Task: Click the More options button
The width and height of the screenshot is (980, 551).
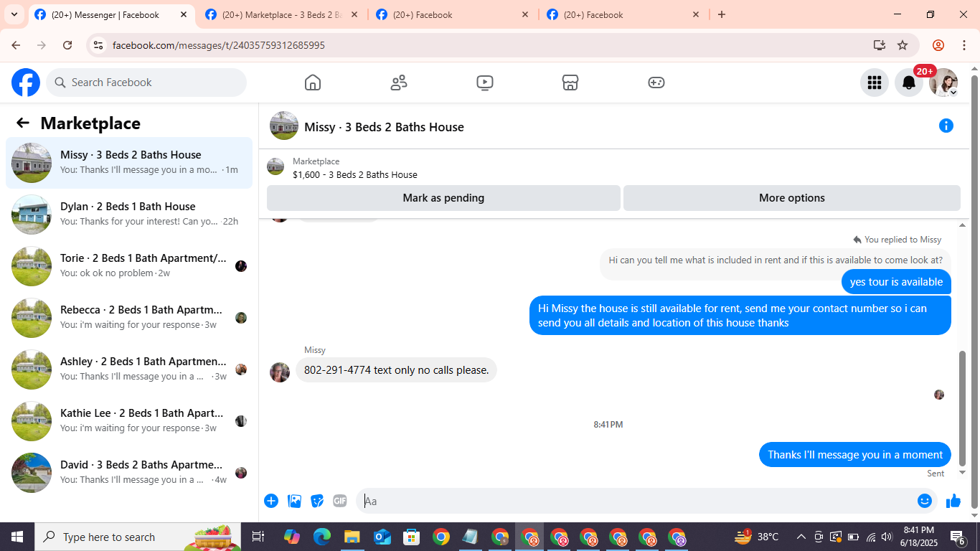Action: tap(792, 198)
